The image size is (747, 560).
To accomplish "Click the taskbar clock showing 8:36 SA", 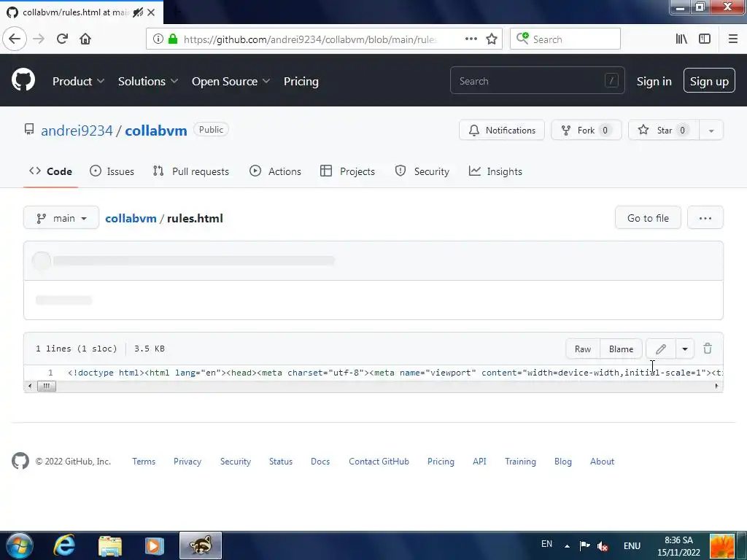I will (x=678, y=546).
